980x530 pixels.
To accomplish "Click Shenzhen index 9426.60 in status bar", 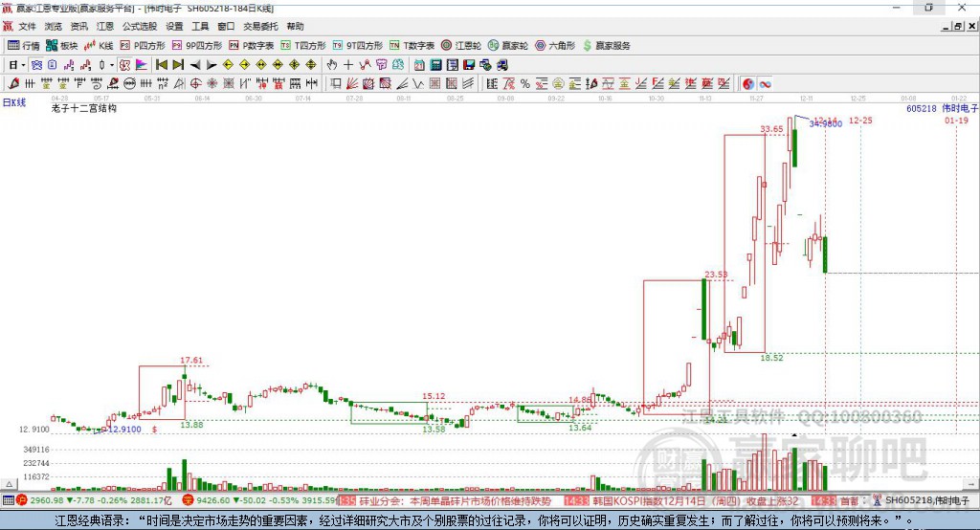I will tap(213, 500).
